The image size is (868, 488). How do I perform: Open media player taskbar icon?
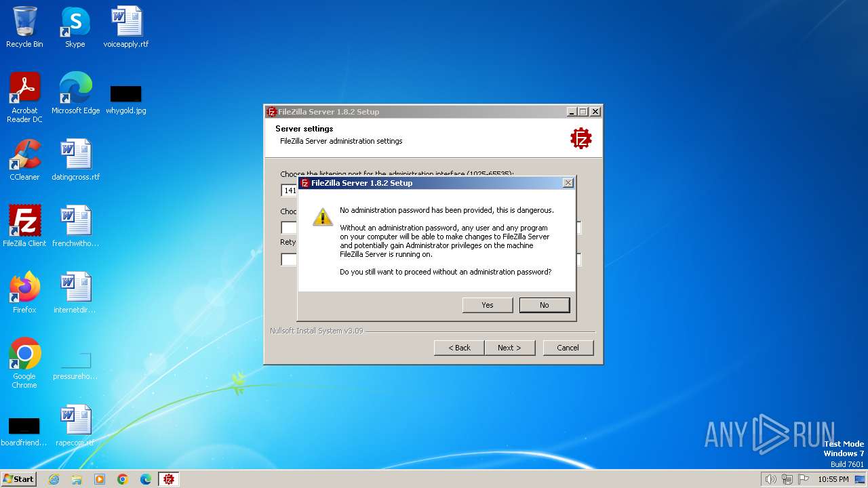coord(100,479)
